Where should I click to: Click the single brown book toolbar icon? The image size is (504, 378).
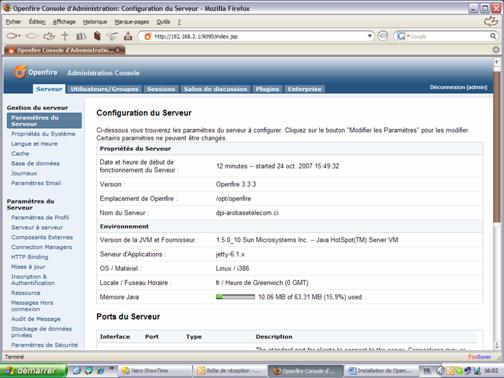[x=97, y=36]
